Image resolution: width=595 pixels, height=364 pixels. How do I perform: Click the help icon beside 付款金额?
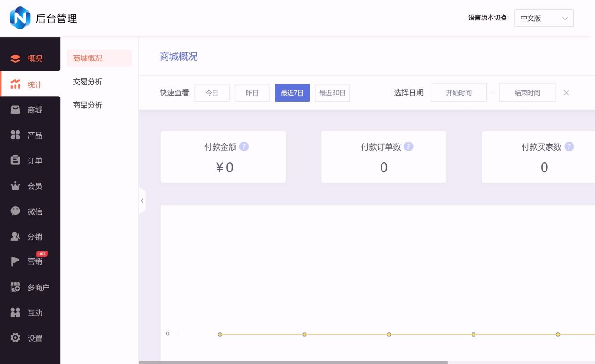244,147
